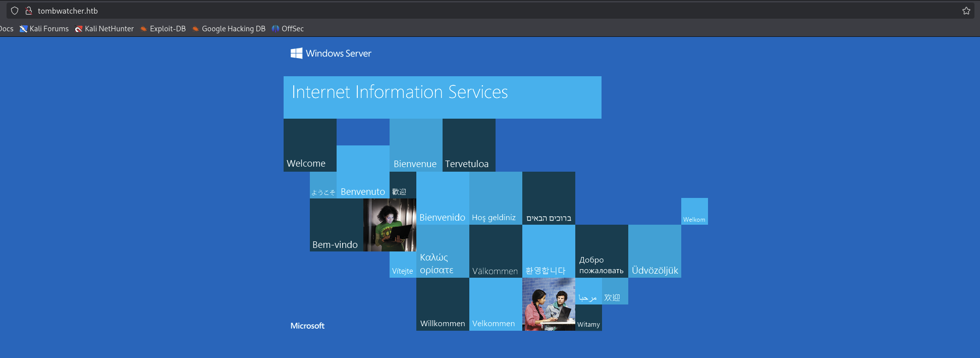Click the Välkommen tile
The image size is (980, 358).
pos(496,251)
